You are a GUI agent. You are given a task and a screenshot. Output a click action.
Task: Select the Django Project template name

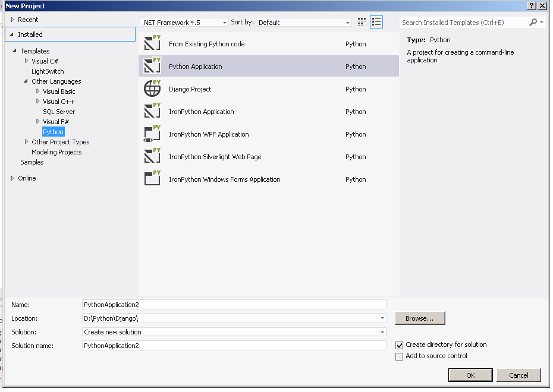pyautogui.click(x=190, y=89)
